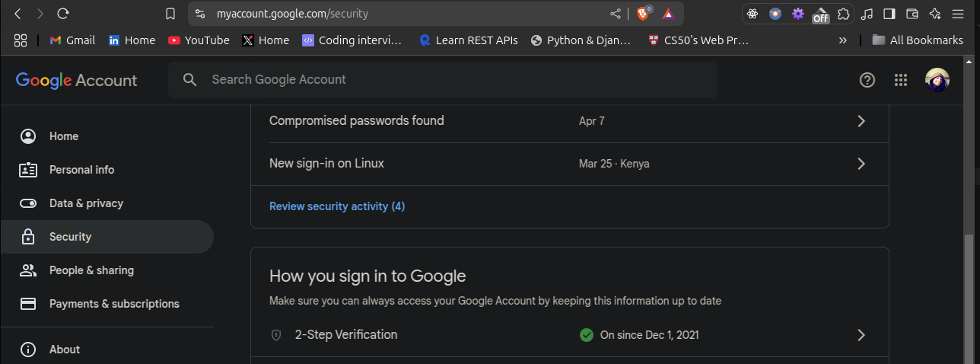
Task: Click the Google Account logo
Action: 76,80
